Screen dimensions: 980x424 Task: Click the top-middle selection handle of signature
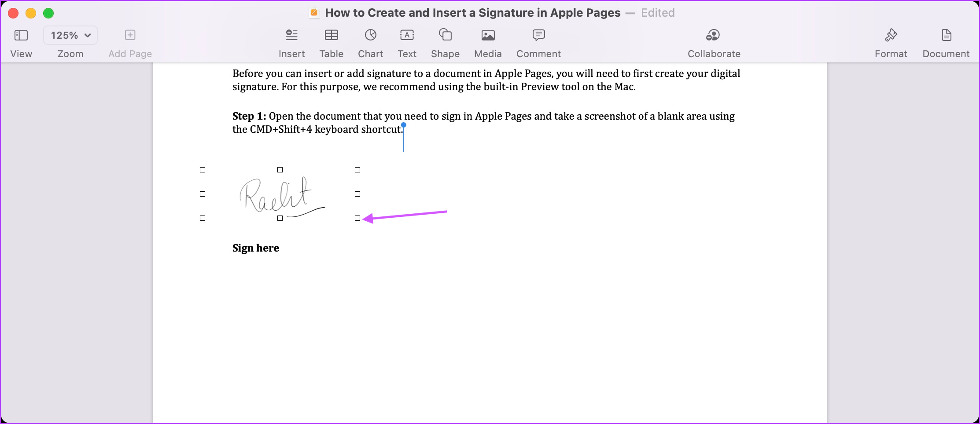[x=280, y=170]
